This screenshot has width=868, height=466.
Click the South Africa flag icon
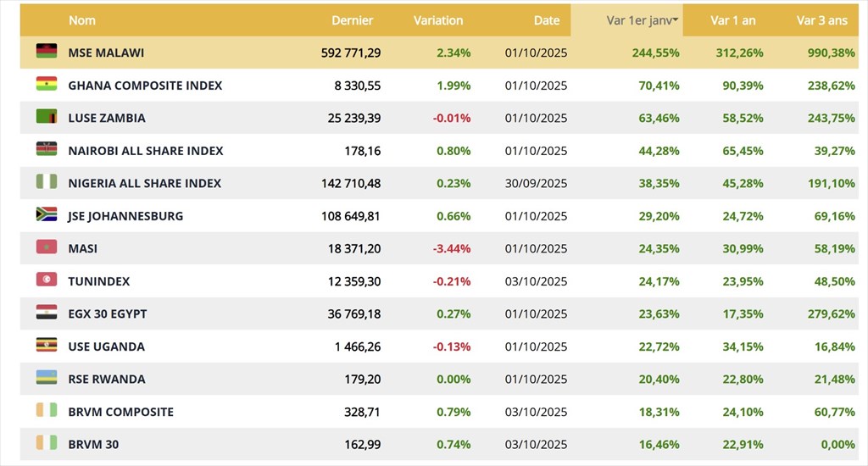click(46, 215)
